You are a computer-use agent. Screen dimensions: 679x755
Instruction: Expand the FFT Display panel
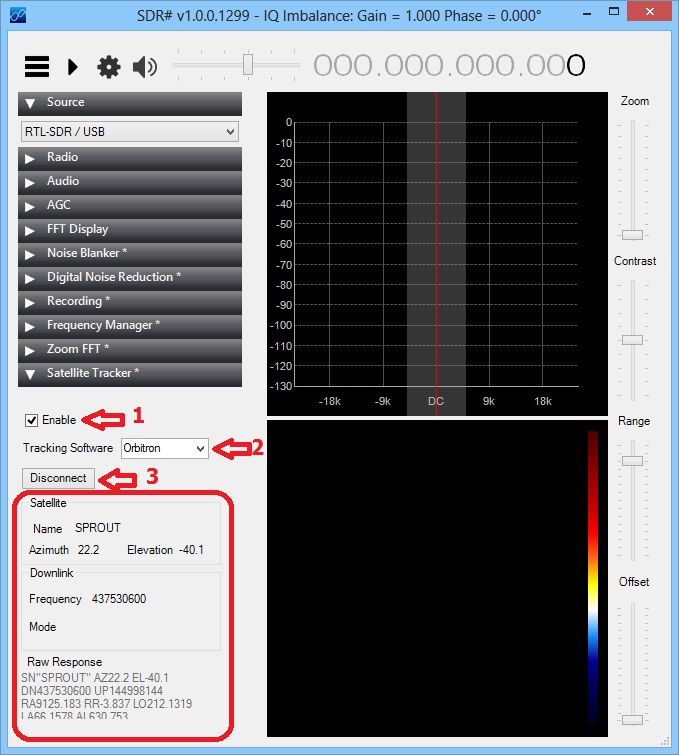click(130, 231)
